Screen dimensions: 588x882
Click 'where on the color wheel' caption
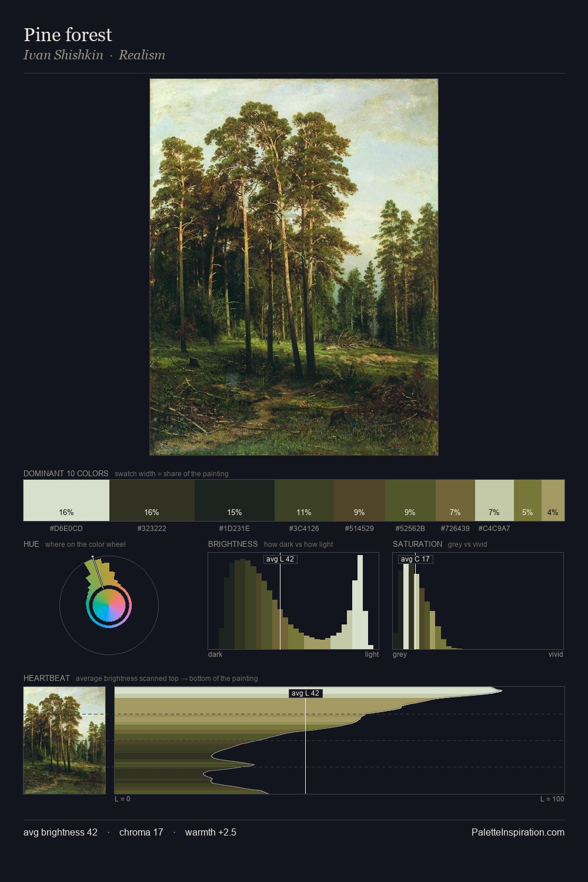pos(85,544)
